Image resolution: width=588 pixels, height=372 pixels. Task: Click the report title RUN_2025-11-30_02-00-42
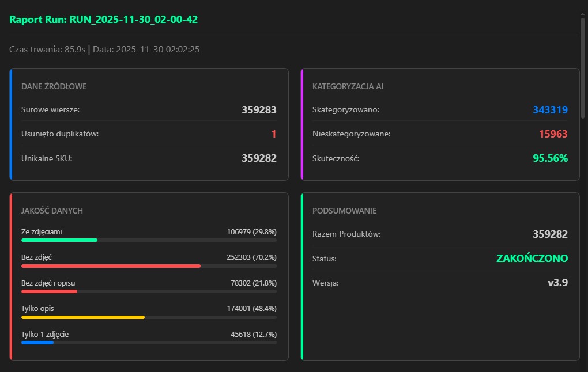click(104, 20)
